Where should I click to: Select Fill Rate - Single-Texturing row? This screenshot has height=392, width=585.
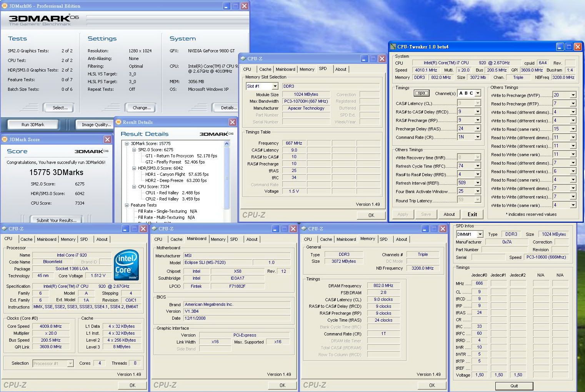point(168,211)
